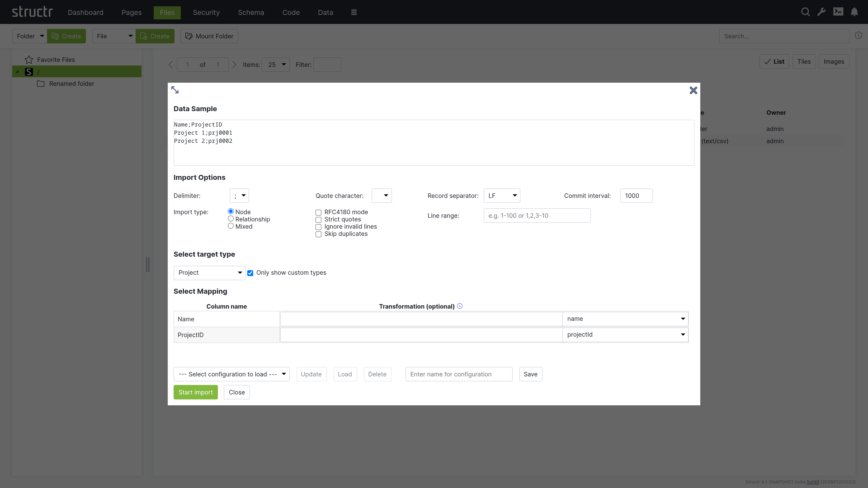Uncheck Only show custom types
The width and height of the screenshot is (868, 488).
(250, 273)
